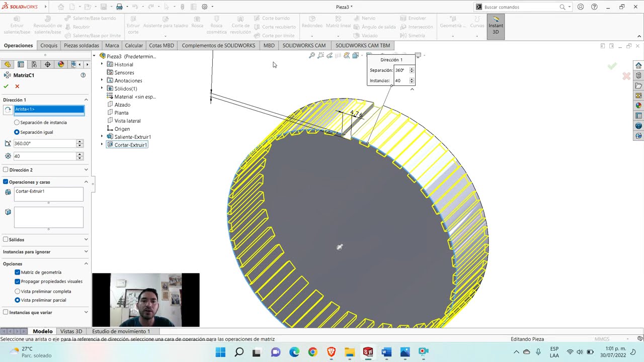The height and width of the screenshot is (362, 644).
Task: Enable the Dirección 2 checkbox
Action: [6, 170]
